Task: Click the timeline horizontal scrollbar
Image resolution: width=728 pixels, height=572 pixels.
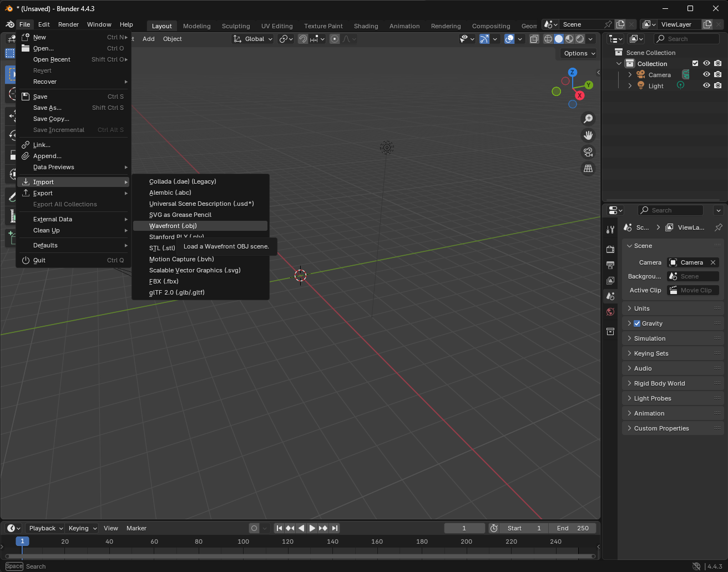Action: (x=300, y=556)
